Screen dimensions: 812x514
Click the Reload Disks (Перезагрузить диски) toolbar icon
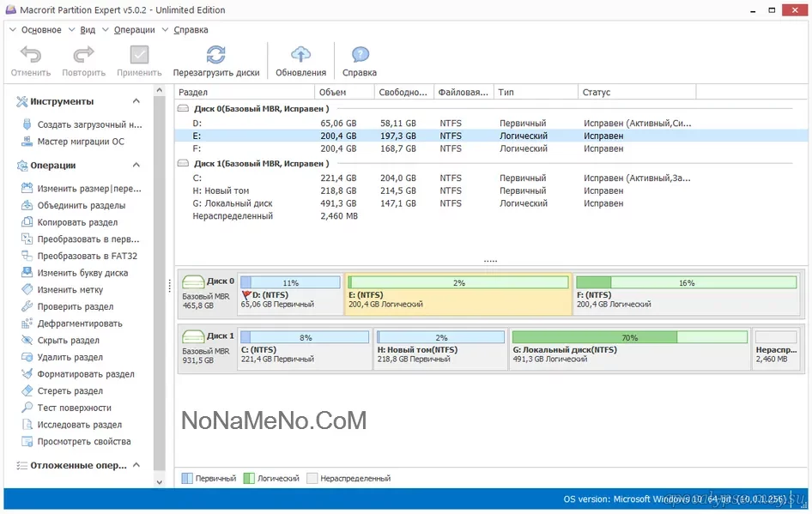coord(215,56)
